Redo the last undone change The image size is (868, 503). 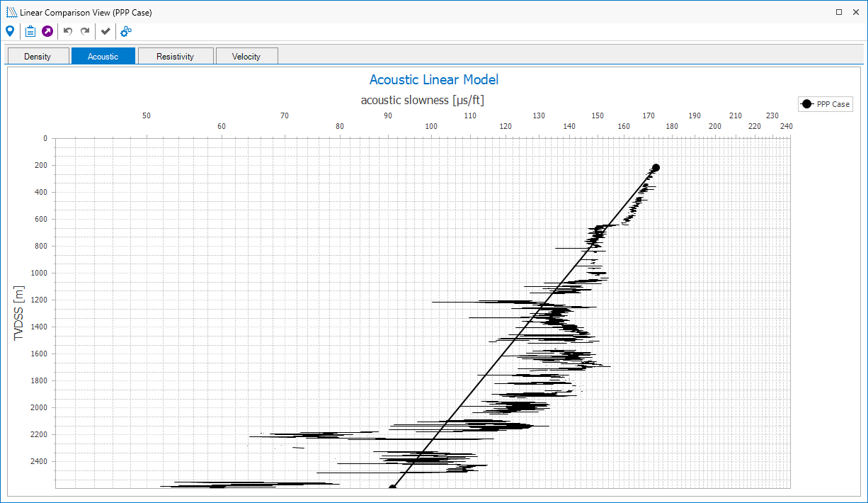(x=85, y=31)
